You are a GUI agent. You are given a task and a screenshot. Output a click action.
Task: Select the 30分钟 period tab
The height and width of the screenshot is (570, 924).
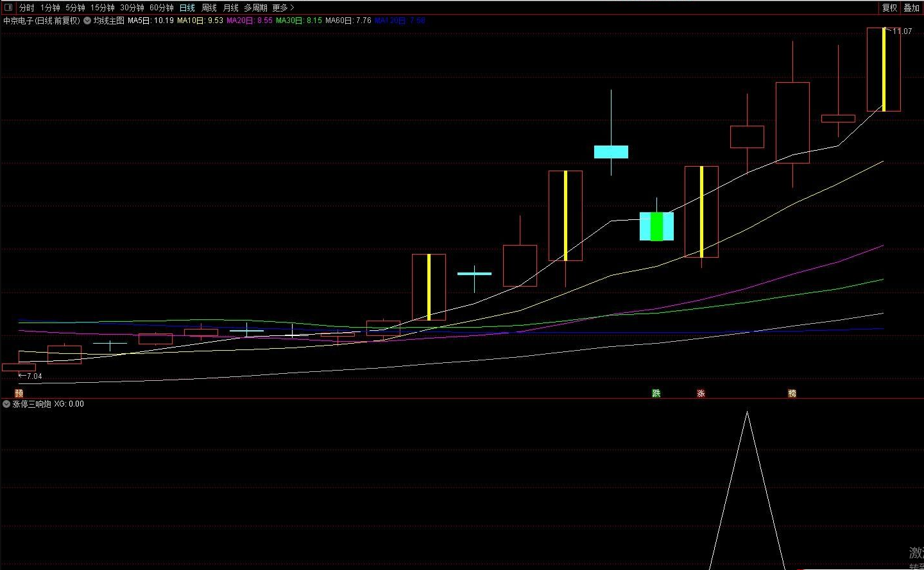[132, 8]
